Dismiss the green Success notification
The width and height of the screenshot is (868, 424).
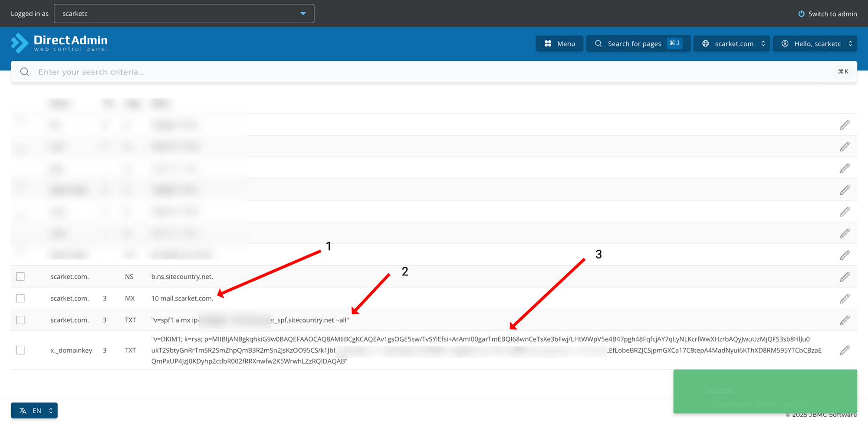tap(765, 391)
